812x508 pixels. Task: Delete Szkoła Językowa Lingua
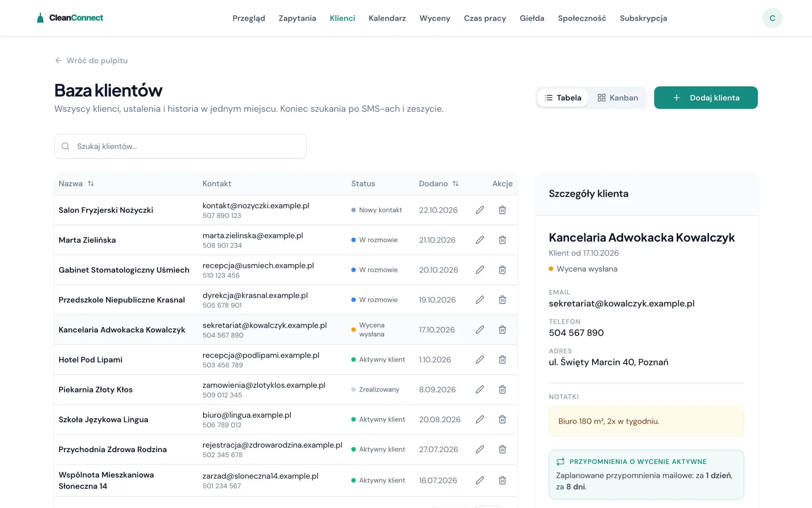[x=502, y=420]
